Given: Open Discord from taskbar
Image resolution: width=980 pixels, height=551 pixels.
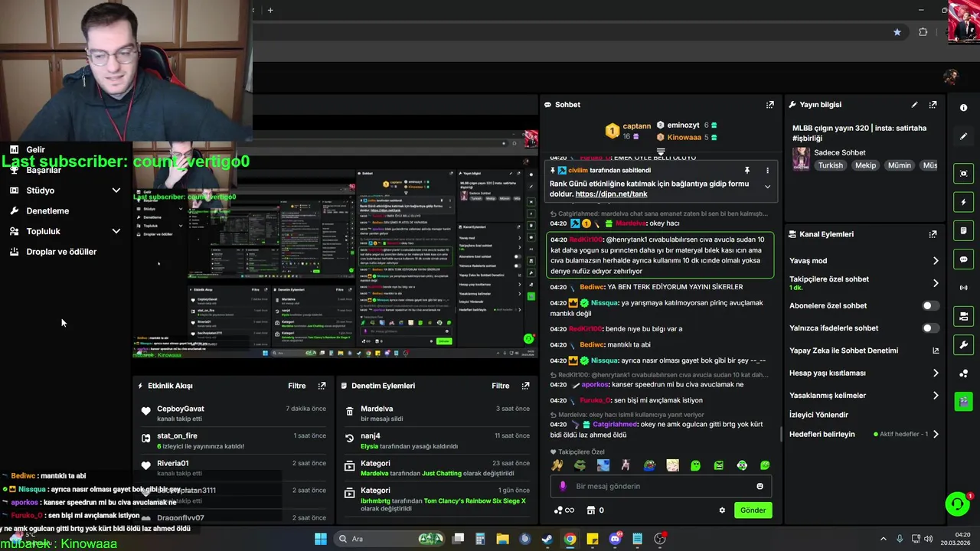Looking at the screenshot, I should [615, 539].
